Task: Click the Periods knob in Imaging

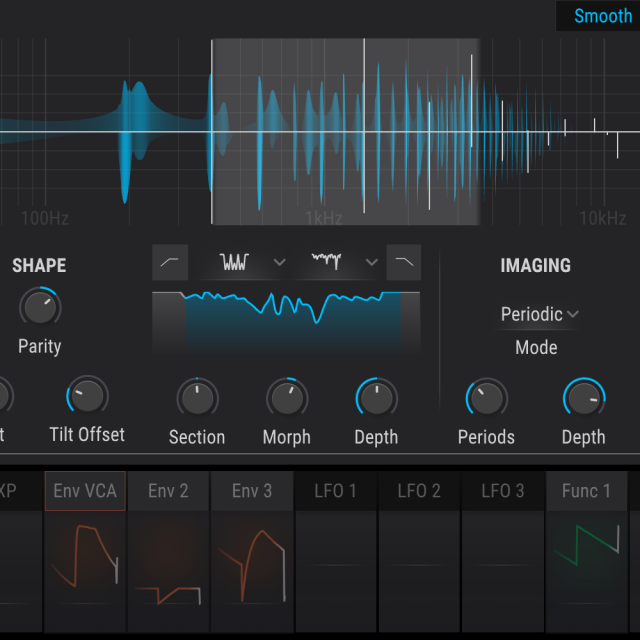Action: coord(486,398)
